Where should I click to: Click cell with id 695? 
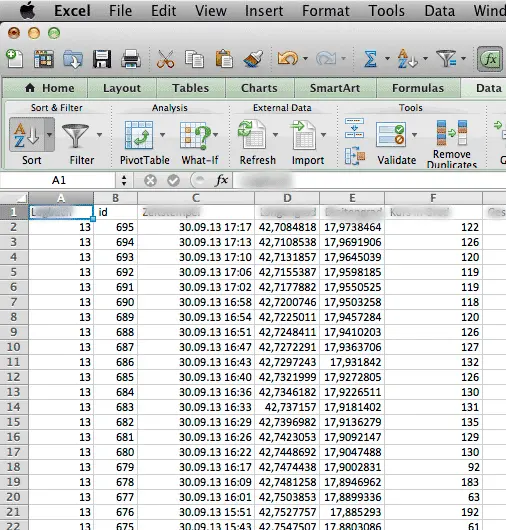coord(116,227)
